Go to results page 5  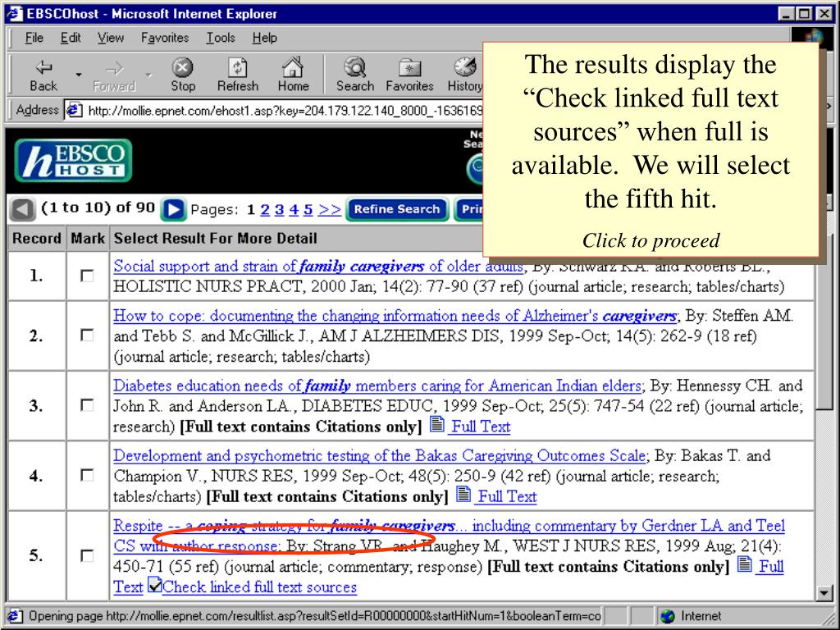308,209
